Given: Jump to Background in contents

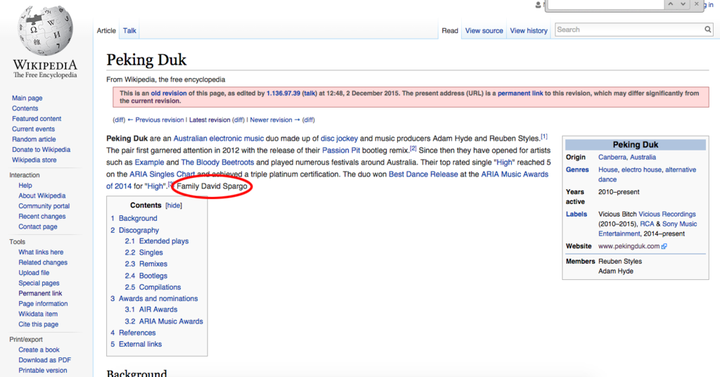Looking at the screenshot, I should coord(138,218).
